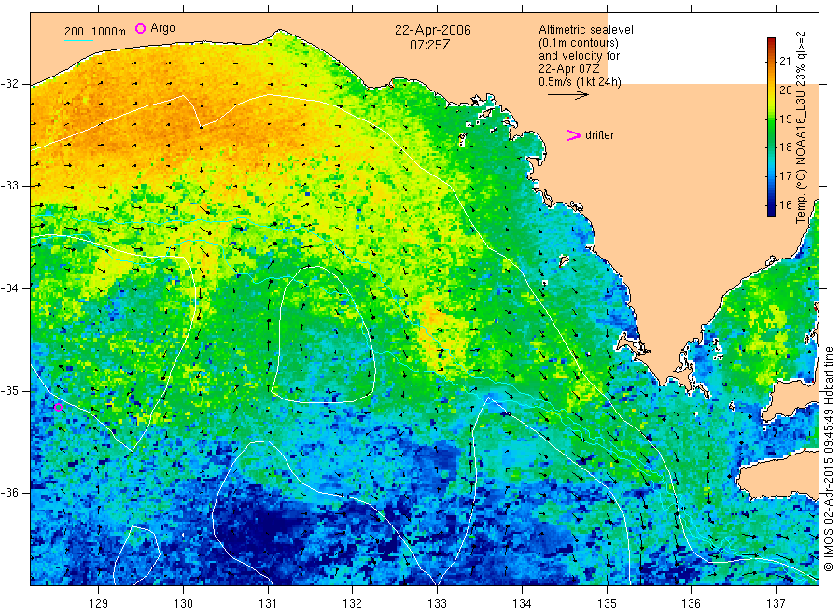Click longitude axis label 130

tap(183, 604)
